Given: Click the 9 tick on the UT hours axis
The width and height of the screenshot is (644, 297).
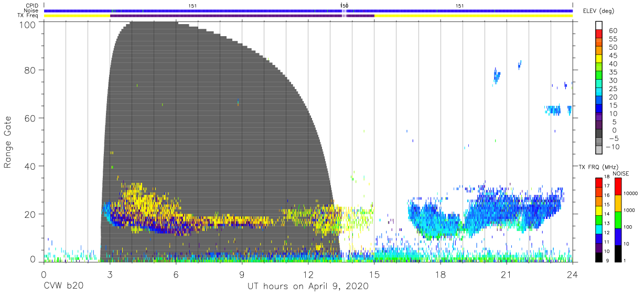Looking at the screenshot, I should coord(242,274).
